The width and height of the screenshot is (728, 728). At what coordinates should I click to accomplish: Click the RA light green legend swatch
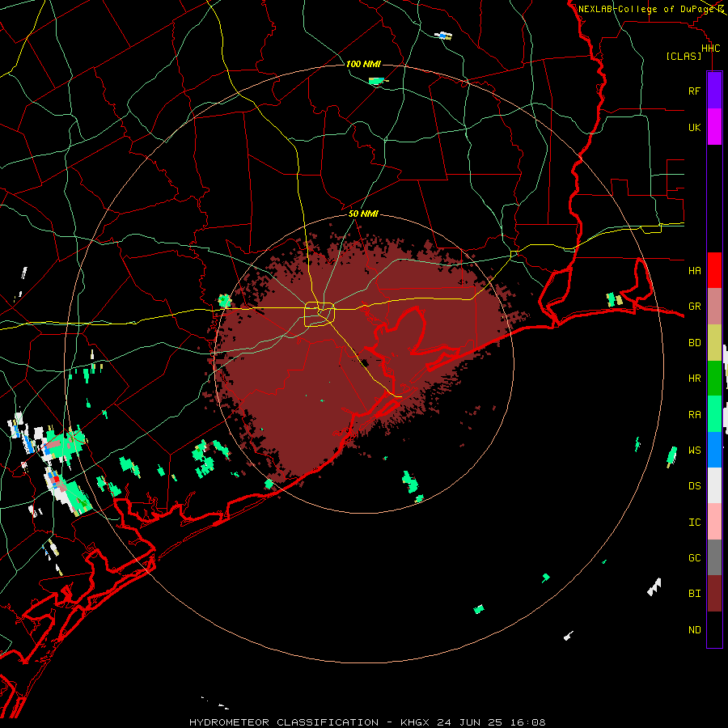(x=714, y=414)
